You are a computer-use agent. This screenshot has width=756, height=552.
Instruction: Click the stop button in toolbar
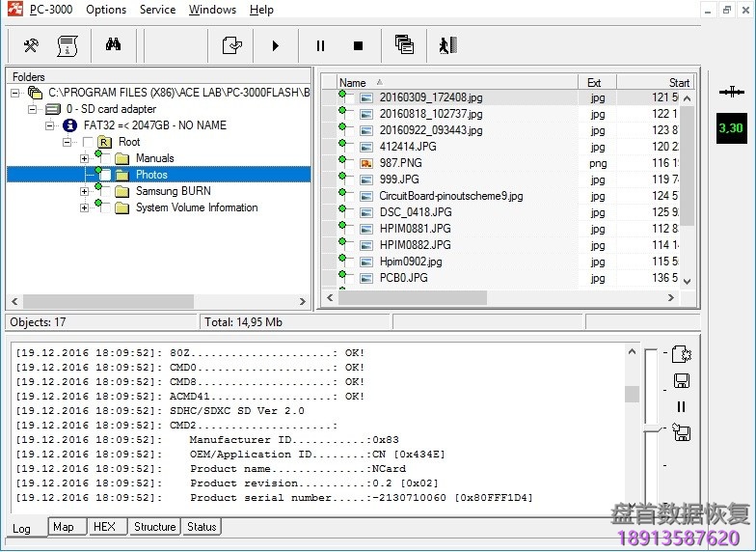click(x=359, y=45)
